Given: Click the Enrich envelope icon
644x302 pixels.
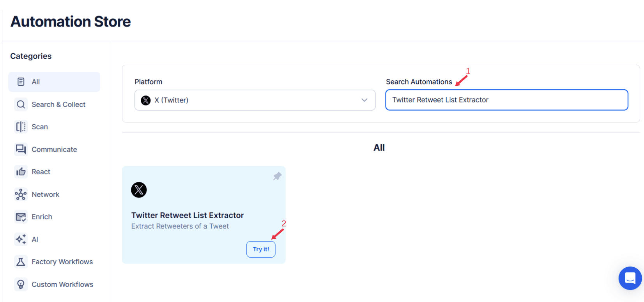Looking at the screenshot, I should [21, 217].
